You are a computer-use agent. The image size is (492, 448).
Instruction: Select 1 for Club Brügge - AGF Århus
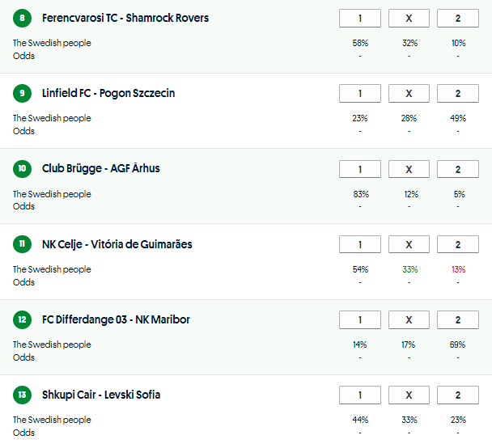[x=360, y=169]
